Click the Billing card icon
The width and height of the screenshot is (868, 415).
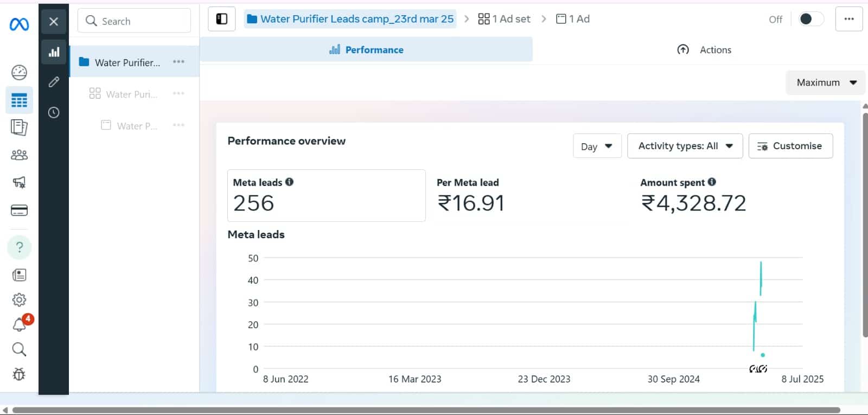[19, 210]
